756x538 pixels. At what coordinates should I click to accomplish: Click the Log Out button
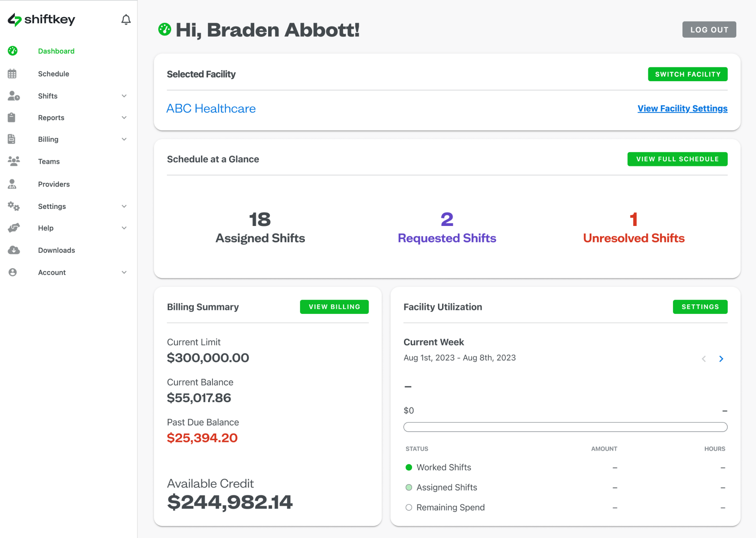pyautogui.click(x=708, y=29)
